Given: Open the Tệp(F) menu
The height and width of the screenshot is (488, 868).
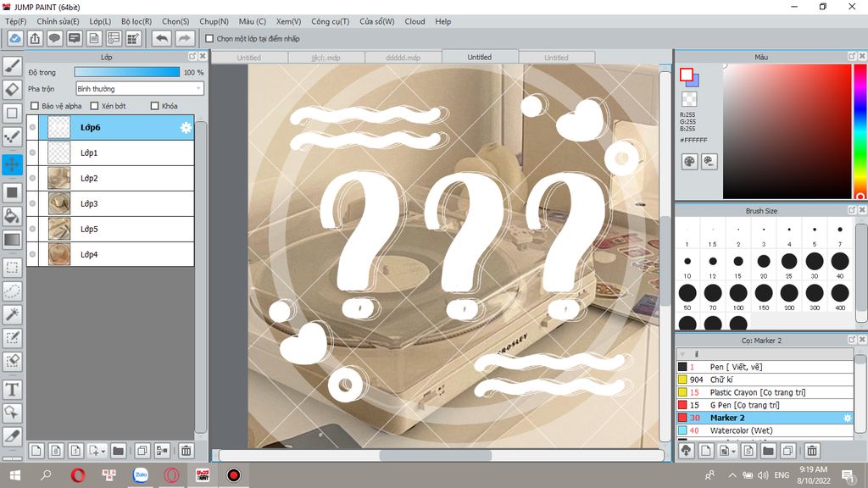Looking at the screenshot, I should [x=15, y=21].
